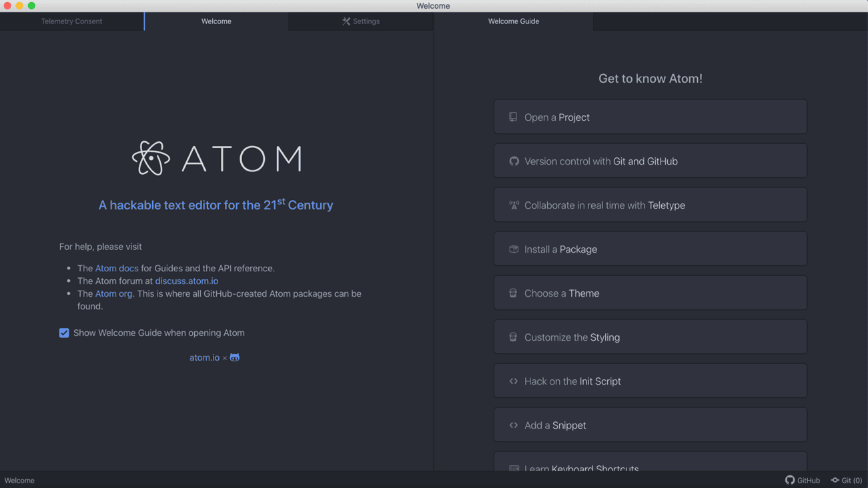Click the code icon on Add a Snippet
The width and height of the screenshot is (868, 488).
coord(514,425)
